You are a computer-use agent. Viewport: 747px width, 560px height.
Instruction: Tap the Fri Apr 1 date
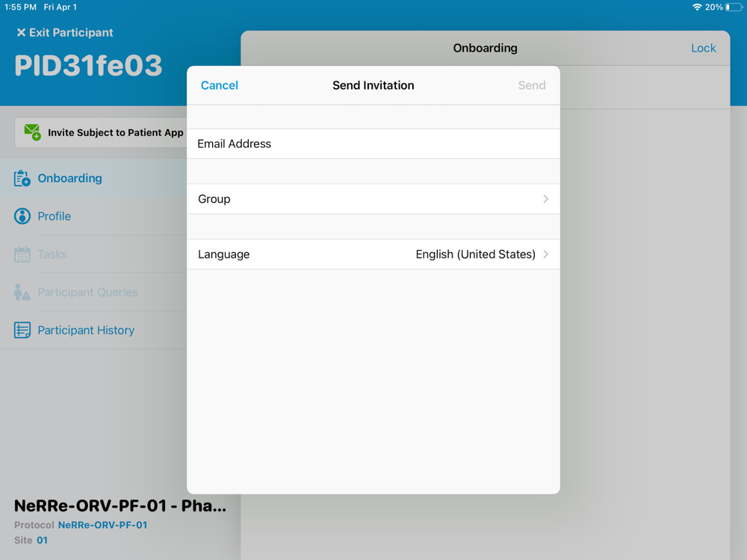click(x=60, y=7)
